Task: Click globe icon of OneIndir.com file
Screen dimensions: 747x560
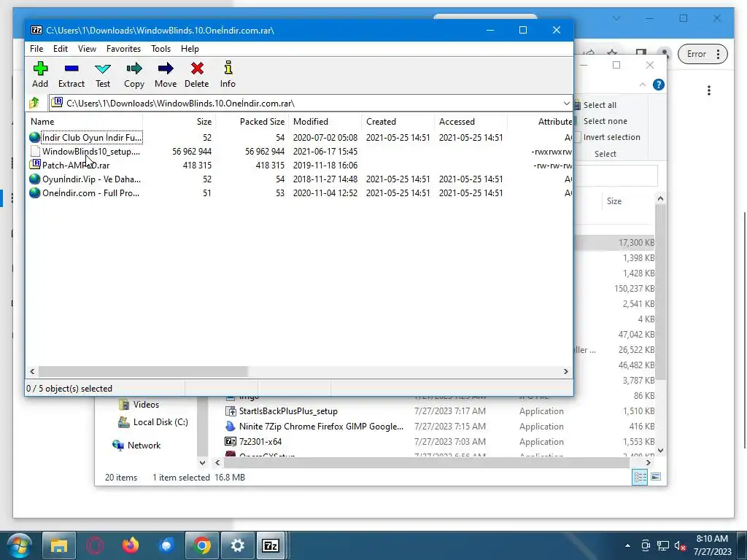Action: [34, 192]
